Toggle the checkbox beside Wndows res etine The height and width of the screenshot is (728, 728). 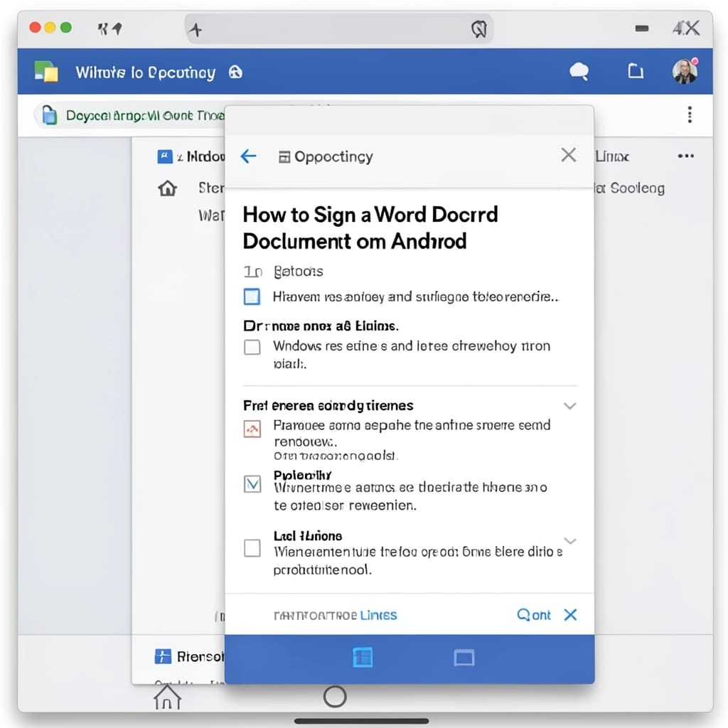tap(252, 347)
